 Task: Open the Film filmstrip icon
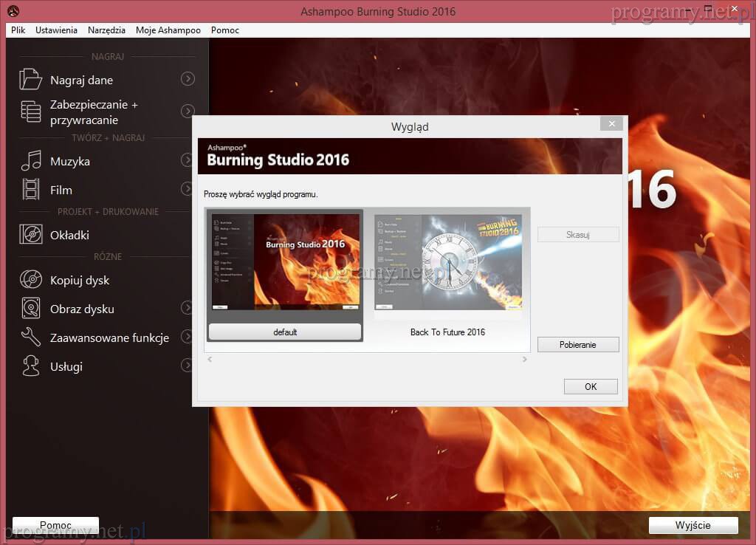(30, 190)
